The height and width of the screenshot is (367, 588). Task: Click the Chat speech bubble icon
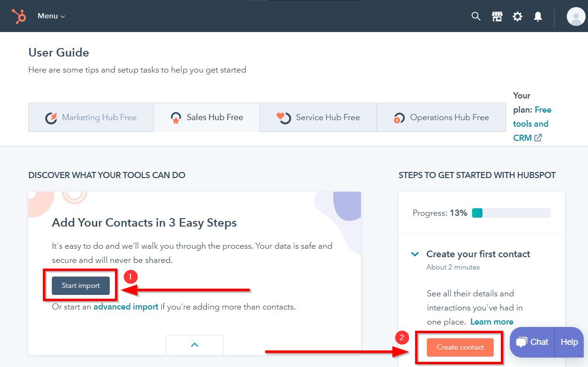click(522, 342)
